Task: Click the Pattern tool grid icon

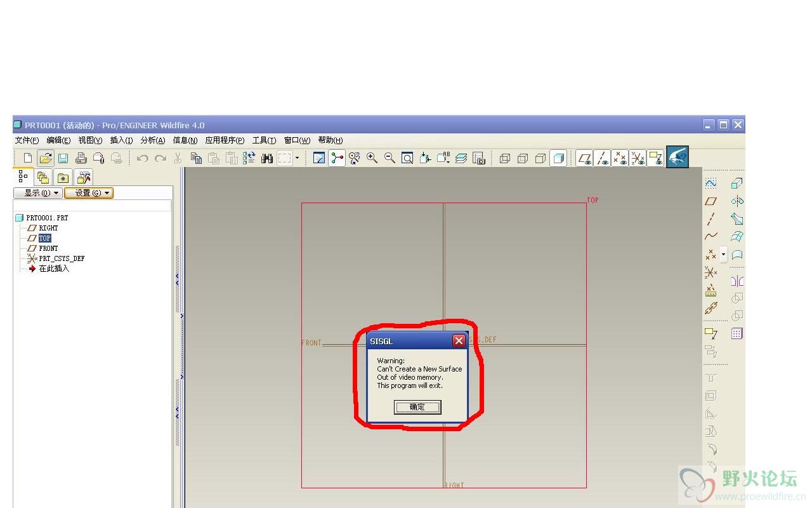Action: point(737,333)
